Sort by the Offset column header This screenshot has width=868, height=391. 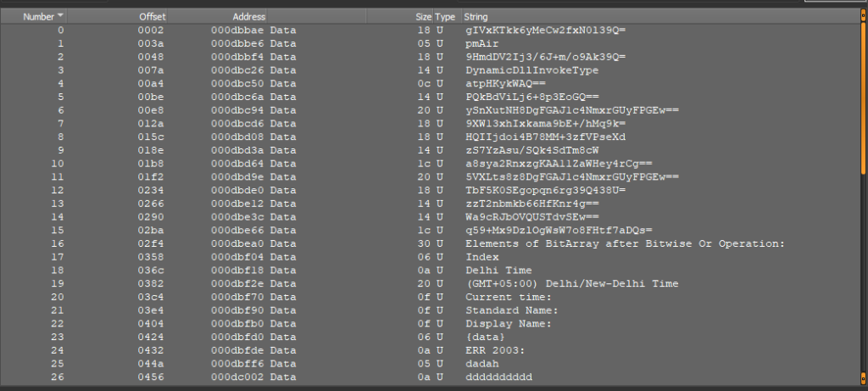[153, 17]
